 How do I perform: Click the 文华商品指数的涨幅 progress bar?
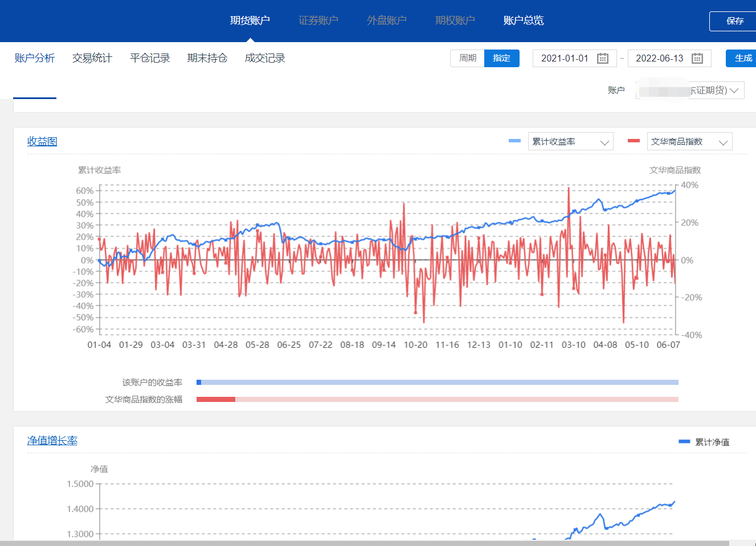coord(438,400)
